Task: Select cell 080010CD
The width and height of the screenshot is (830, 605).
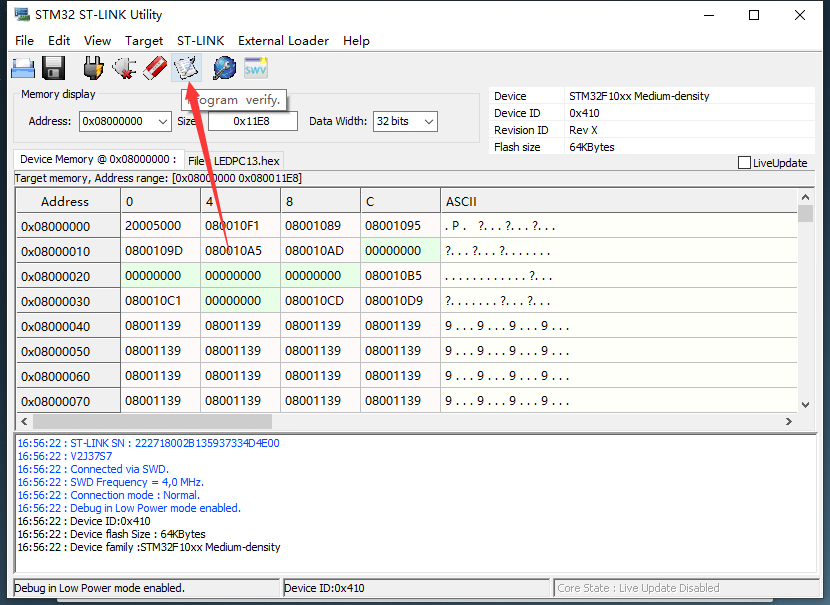Action: point(320,301)
